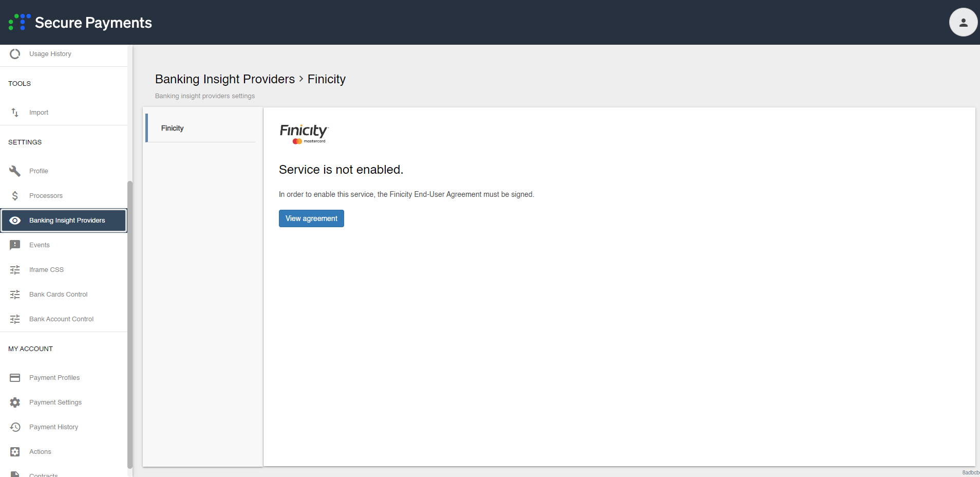The width and height of the screenshot is (980, 477).
Task: Click the TOOLS section header
Action: 20,83
